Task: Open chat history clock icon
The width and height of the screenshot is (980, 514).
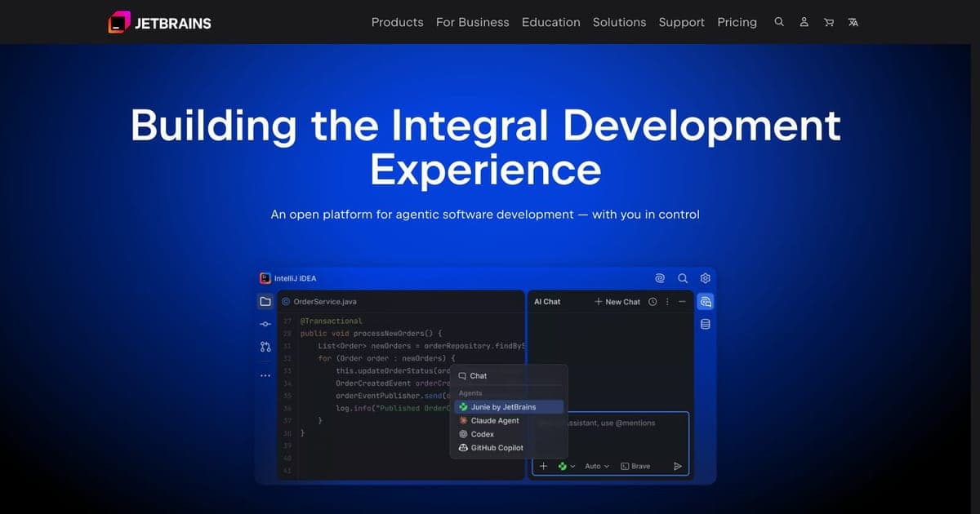Action: [x=653, y=302]
